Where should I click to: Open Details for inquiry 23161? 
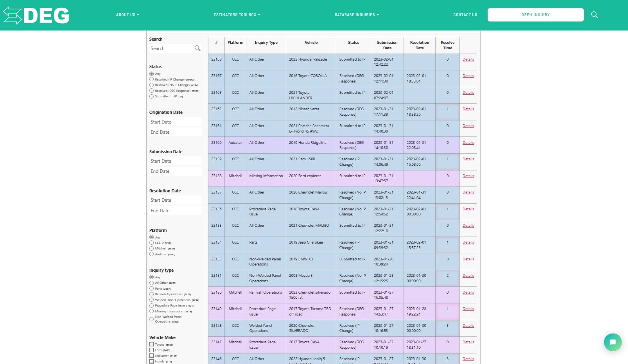coord(468,126)
